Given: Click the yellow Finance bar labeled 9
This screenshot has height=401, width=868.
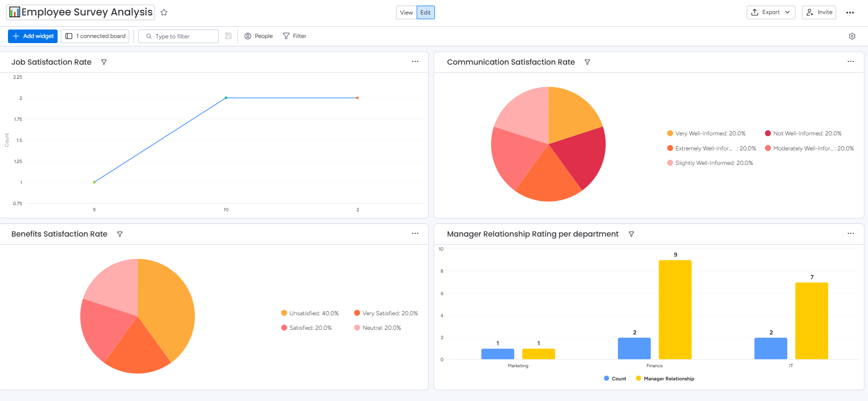Looking at the screenshot, I should click(675, 310).
